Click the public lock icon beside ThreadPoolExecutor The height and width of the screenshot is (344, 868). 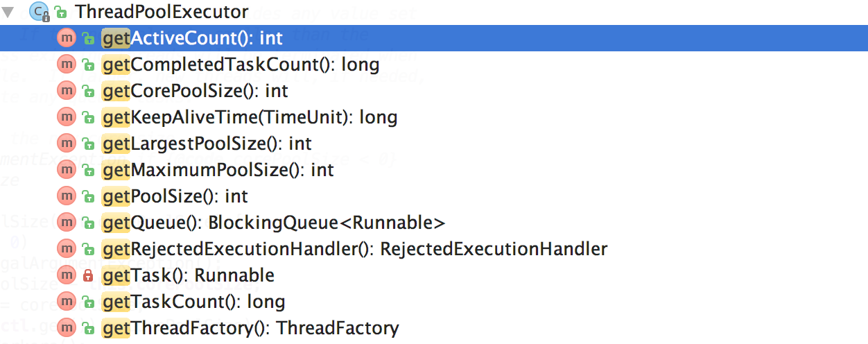click(61, 12)
